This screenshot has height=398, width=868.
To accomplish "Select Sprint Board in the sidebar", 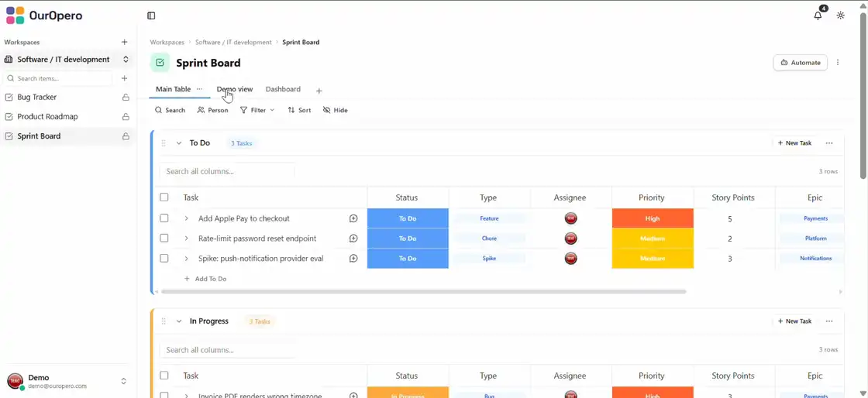I will pos(39,136).
